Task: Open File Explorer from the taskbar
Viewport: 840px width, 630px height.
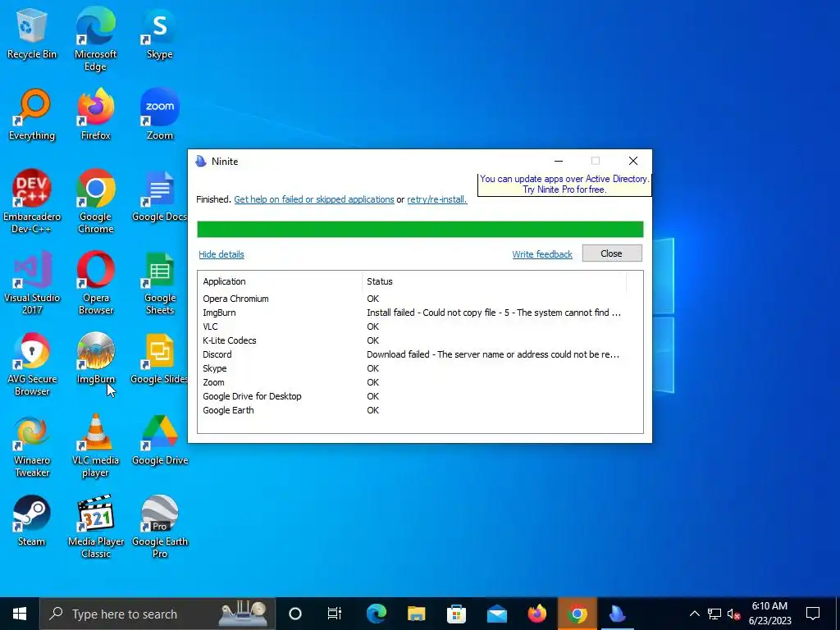Action: point(416,614)
